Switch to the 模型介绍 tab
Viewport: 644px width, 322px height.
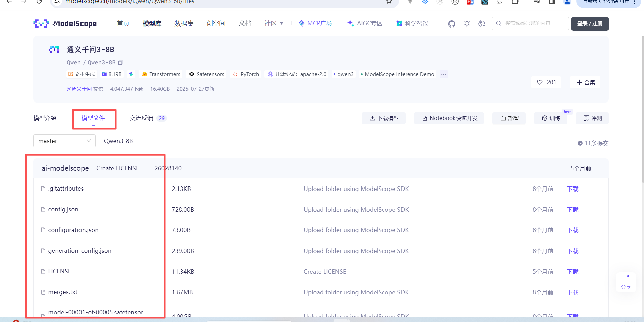click(x=45, y=118)
